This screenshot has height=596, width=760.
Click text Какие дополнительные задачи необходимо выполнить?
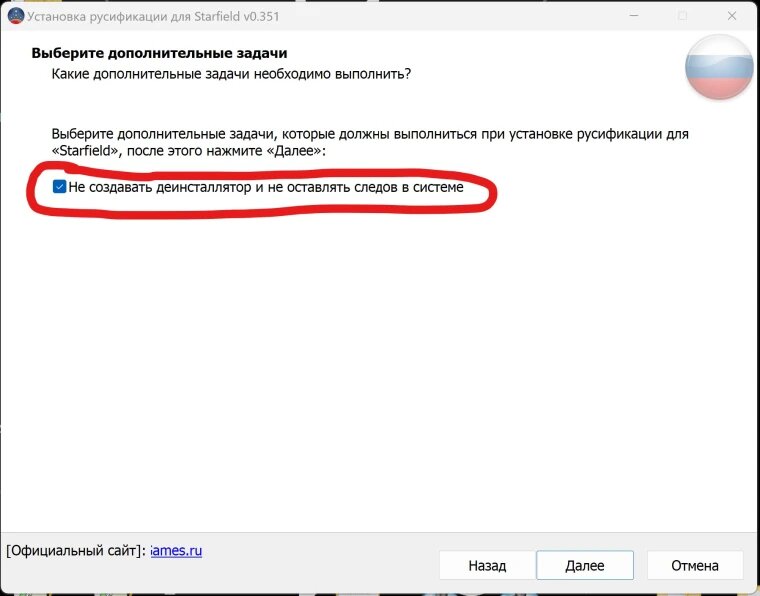coord(231,74)
